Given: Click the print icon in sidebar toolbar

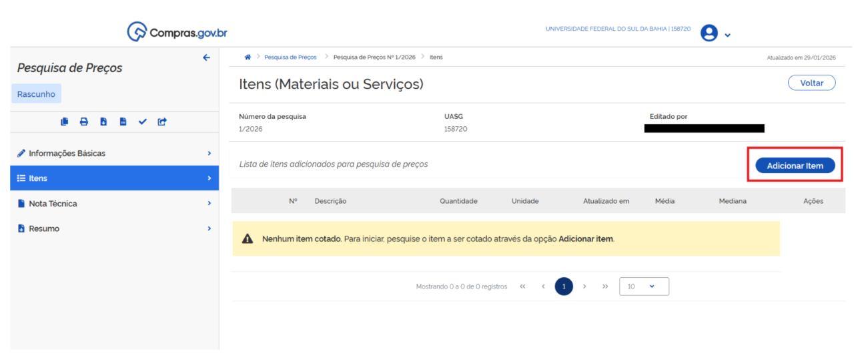Looking at the screenshot, I should coord(84,122).
